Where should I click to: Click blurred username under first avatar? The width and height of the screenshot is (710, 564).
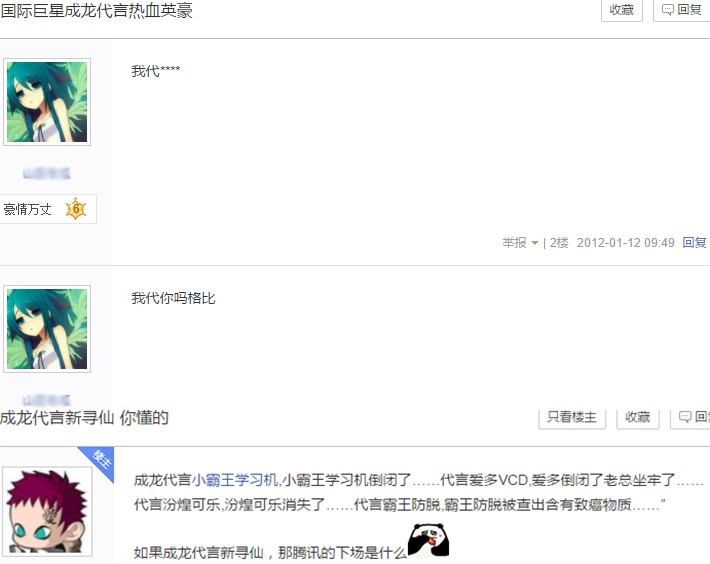(x=47, y=173)
